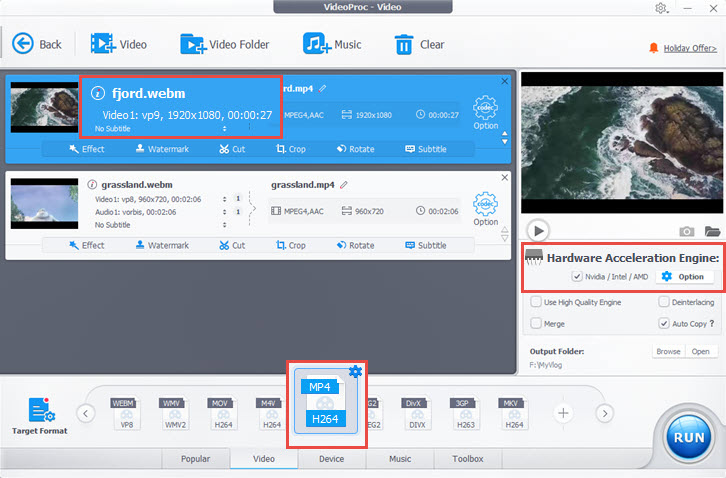Open Effect for fjord video
This screenshot has width=726, height=478.
tap(87, 149)
